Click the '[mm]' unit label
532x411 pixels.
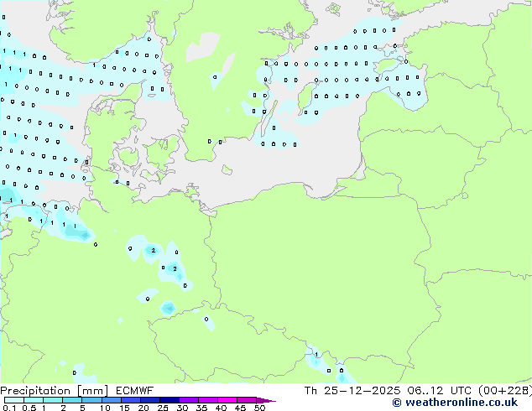pyautogui.click(x=92, y=391)
